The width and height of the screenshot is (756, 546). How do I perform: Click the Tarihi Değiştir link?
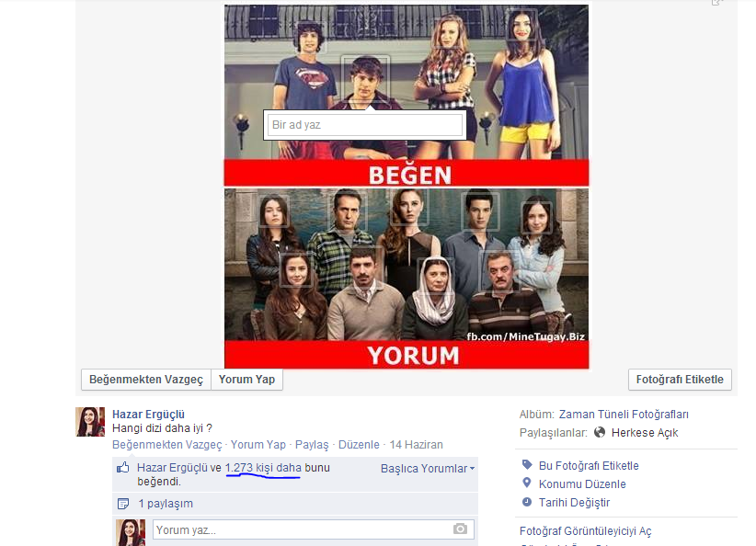(x=574, y=503)
